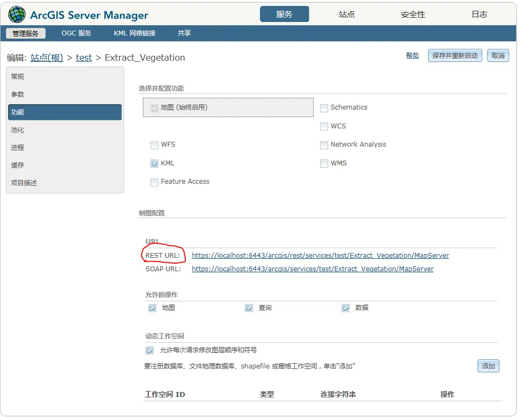Open the REST URL MapServer link
This screenshot has height=420, width=521.
(x=320, y=256)
